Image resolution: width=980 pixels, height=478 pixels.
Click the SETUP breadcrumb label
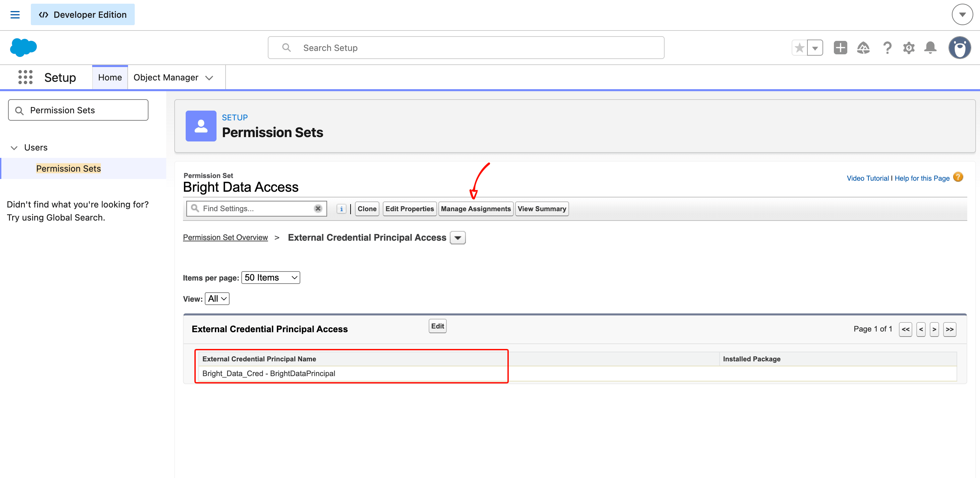[x=235, y=118]
